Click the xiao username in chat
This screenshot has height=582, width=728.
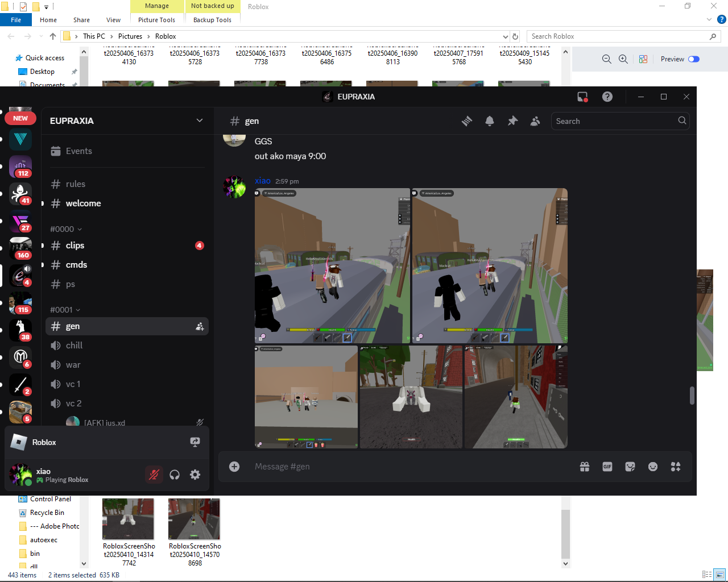pos(263,181)
